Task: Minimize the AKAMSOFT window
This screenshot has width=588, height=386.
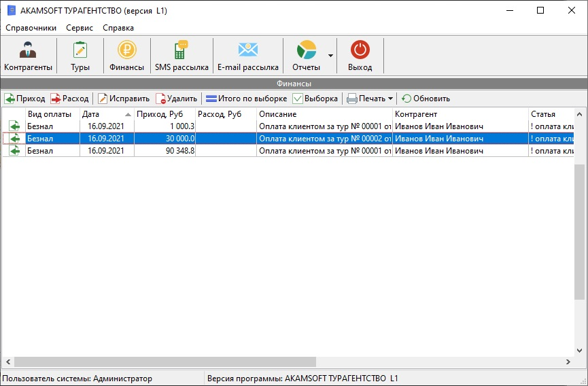Action: [x=510, y=10]
